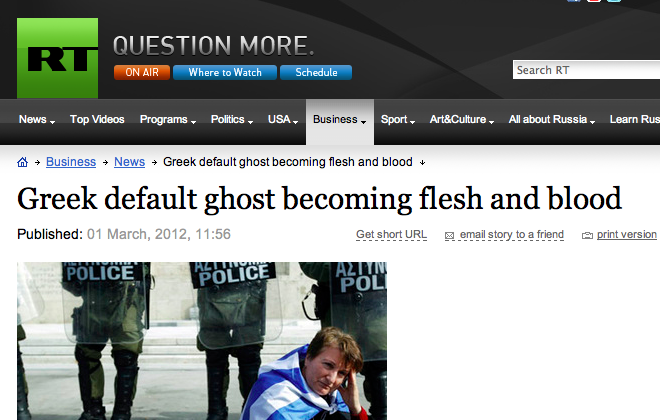The width and height of the screenshot is (660, 420).
Task: Go to Top Videos
Action: coord(97,120)
